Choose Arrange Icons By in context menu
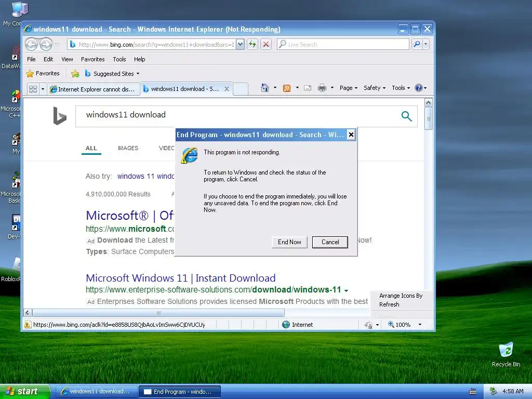This screenshot has width=532, height=399. pos(401,296)
